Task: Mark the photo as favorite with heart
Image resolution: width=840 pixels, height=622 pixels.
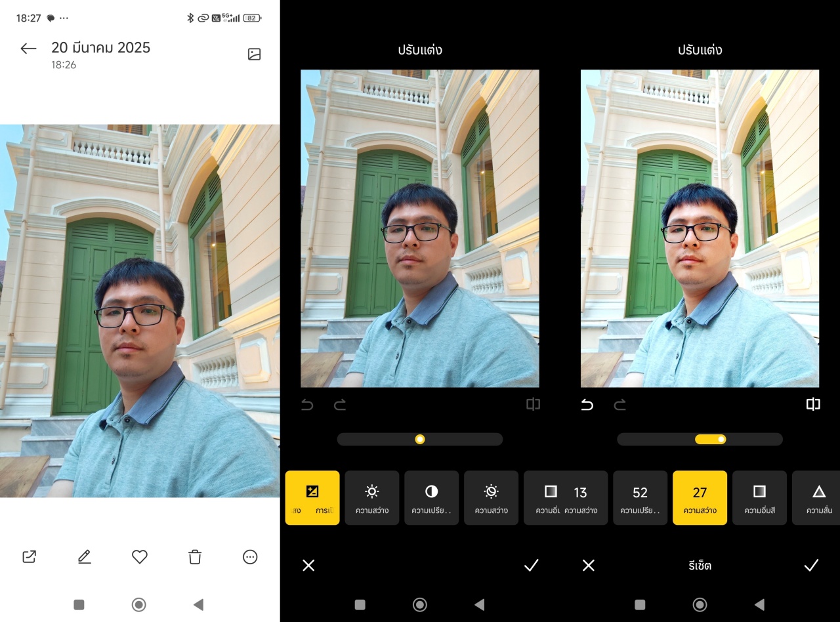Action: [139, 557]
